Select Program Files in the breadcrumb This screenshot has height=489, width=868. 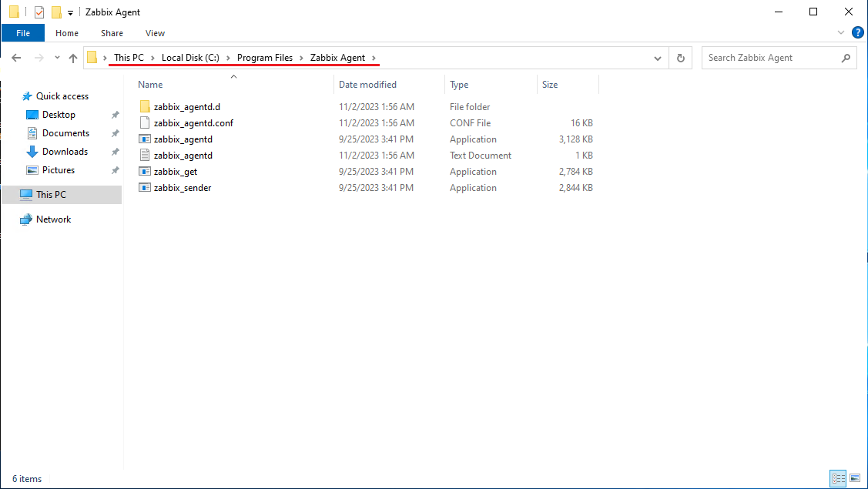point(265,58)
